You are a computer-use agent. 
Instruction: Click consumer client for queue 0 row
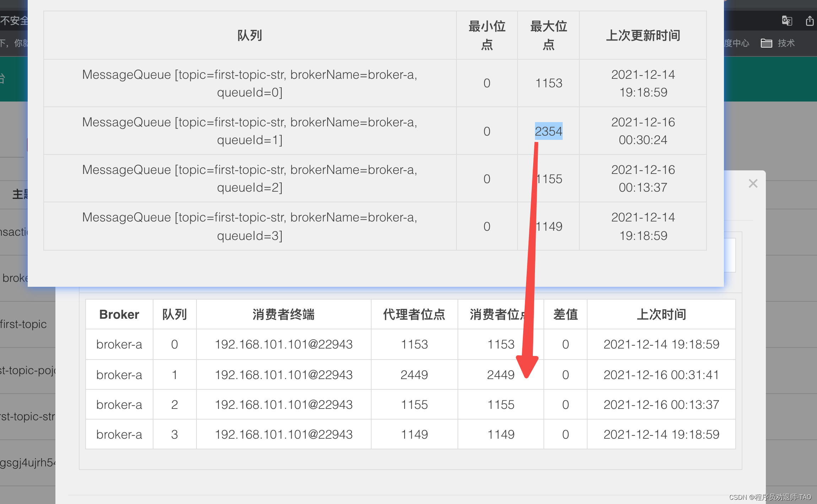[283, 344]
